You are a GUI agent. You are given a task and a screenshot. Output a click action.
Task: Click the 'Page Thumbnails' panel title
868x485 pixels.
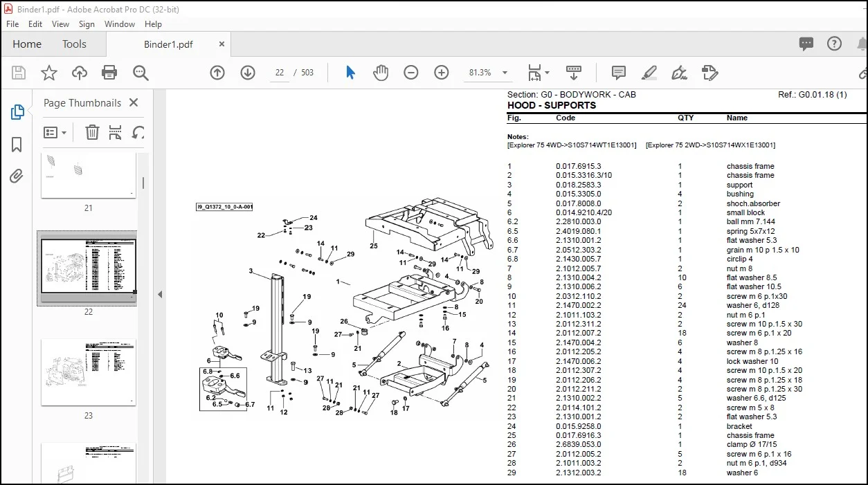82,102
